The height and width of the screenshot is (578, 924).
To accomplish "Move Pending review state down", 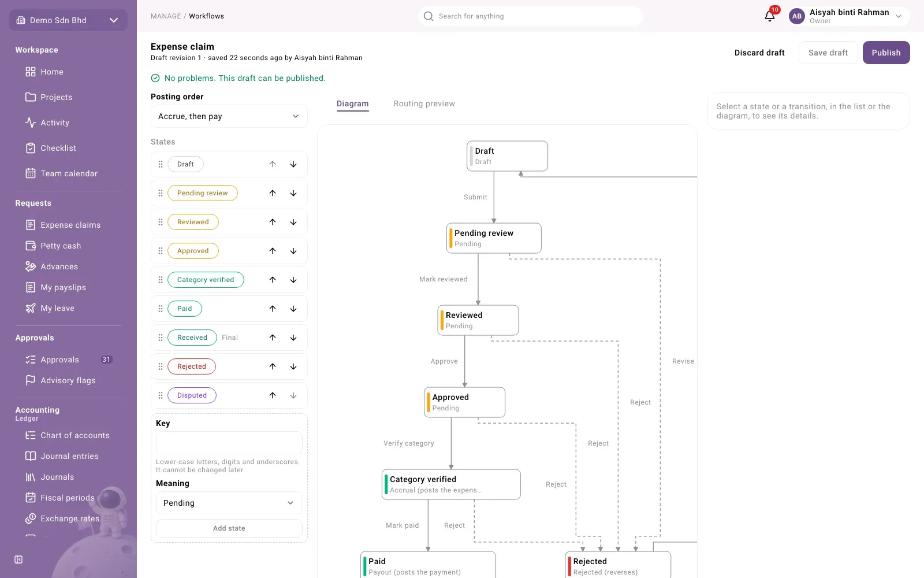I will click(x=293, y=193).
